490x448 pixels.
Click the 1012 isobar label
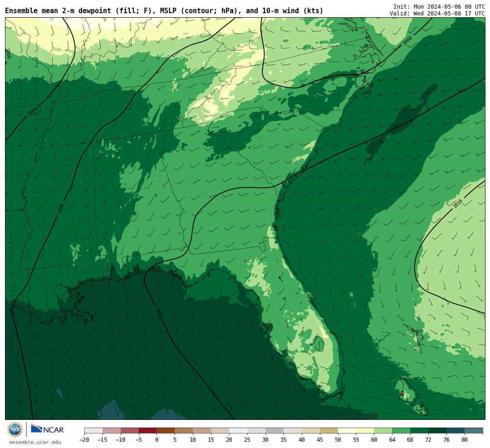click(160, 313)
